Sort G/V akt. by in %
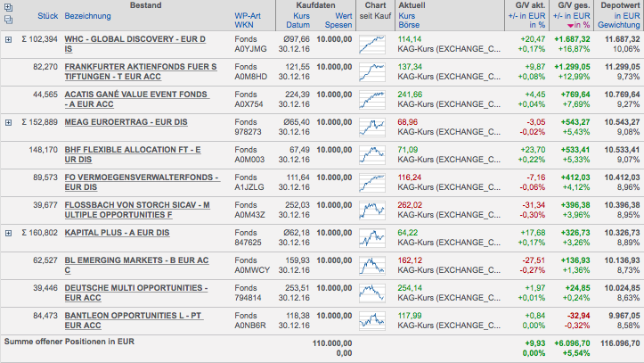The image size is (644, 363). point(537,25)
